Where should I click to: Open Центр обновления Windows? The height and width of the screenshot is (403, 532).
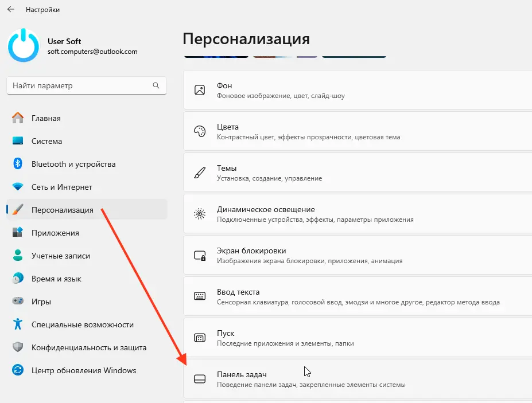pos(87,370)
